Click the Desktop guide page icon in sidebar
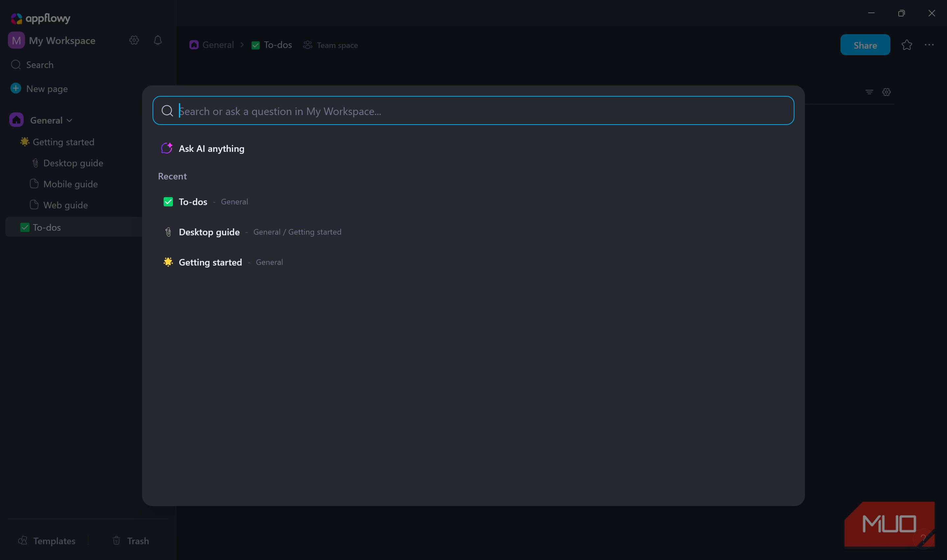The height and width of the screenshot is (560, 947). point(35,163)
